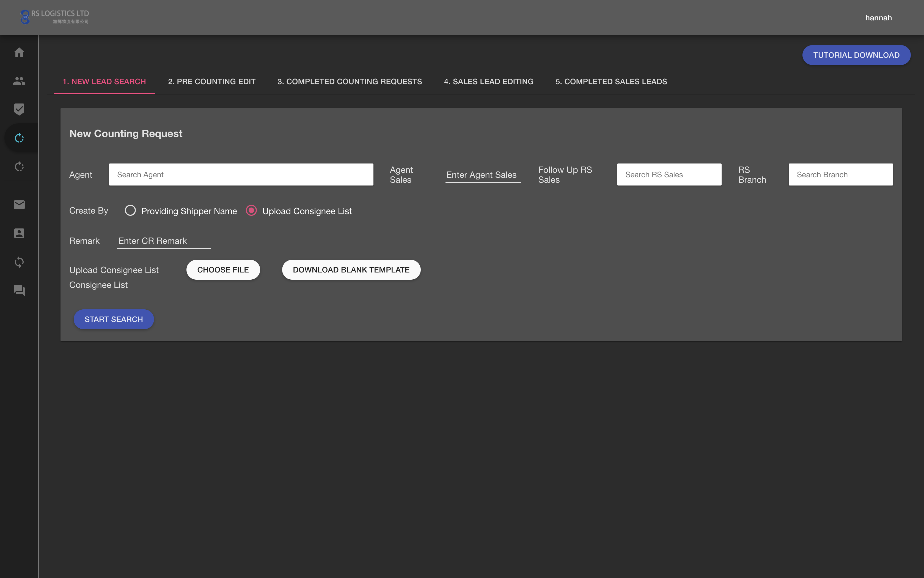Open the hannah user menu
924x578 pixels.
click(x=878, y=18)
